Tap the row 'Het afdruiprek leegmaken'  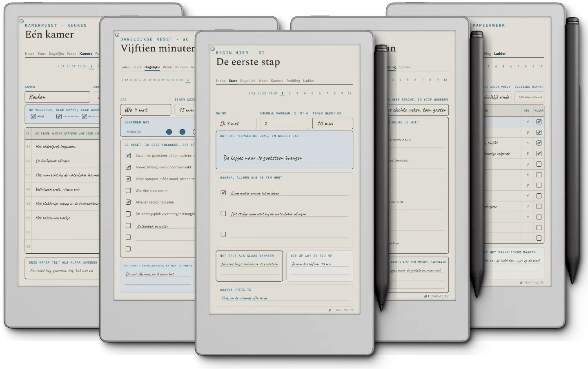pos(62,147)
